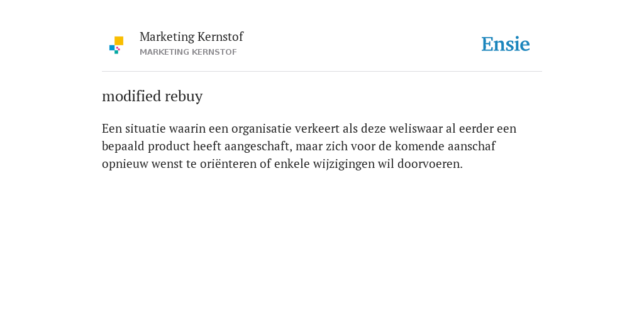The width and height of the screenshot is (644, 322).
Task: Click the gray uppercase MARKETING KERNSTOF subtitle
Action: click(x=188, y=52)
